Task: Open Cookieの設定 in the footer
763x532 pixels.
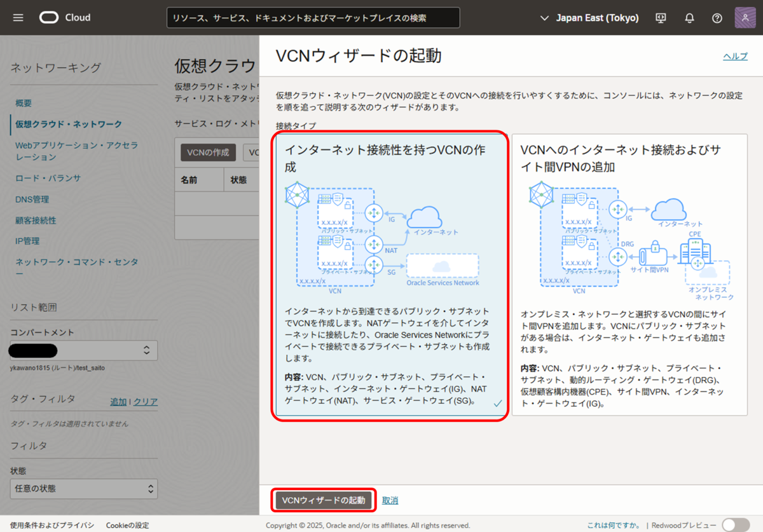Action: [127, 526]
